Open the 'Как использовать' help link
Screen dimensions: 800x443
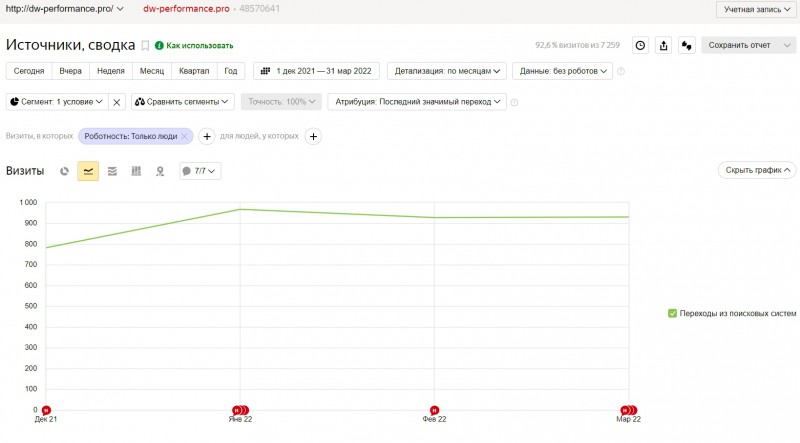(x=194, y=45)
